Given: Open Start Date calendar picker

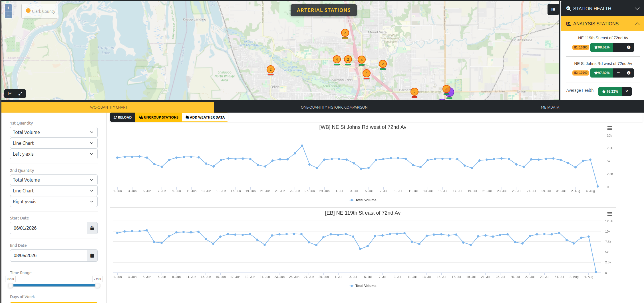Looking at the screenshot, I should [92, 228].
